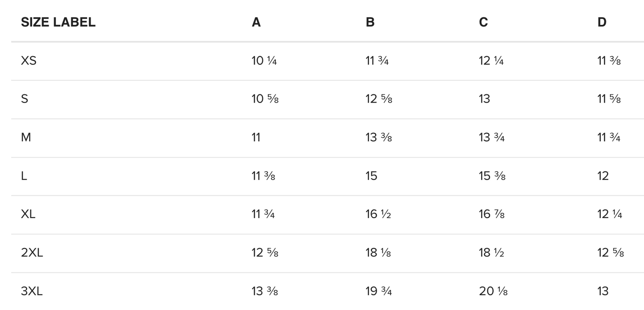Click the 13 ⅜ value in M row

pyautogui.click(x=378, y=137)
